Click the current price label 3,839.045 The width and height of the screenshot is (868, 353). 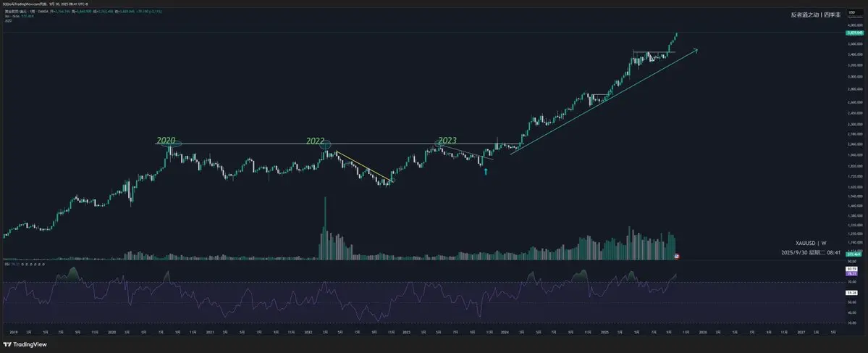coord(855,33)
